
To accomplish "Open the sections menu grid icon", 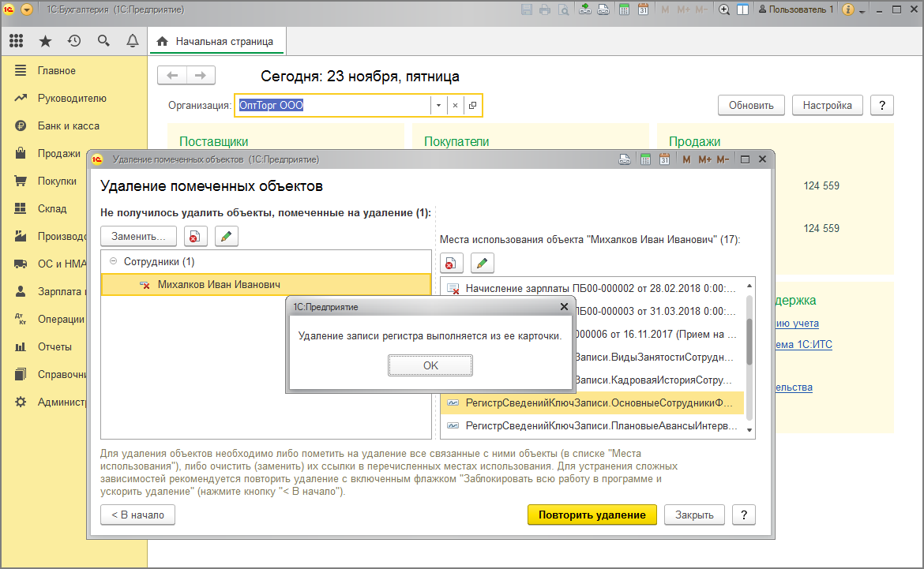I will point(17,41).
